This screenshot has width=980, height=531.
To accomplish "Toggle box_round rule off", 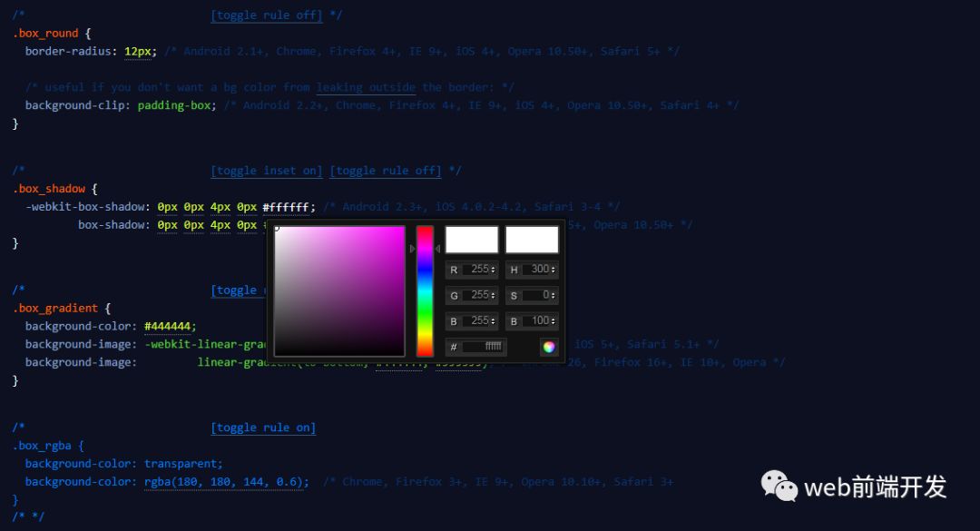I will [267, 15].
